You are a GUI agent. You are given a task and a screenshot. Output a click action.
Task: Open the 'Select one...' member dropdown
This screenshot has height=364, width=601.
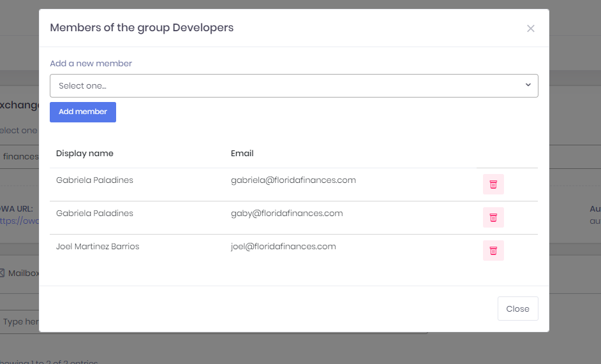[x=293, y=85]
